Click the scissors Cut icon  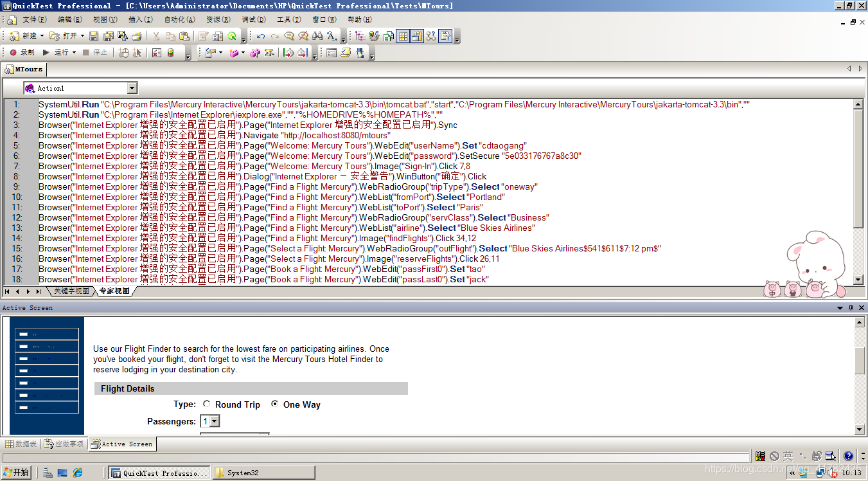pyautogui.click(x=156, y=36)
